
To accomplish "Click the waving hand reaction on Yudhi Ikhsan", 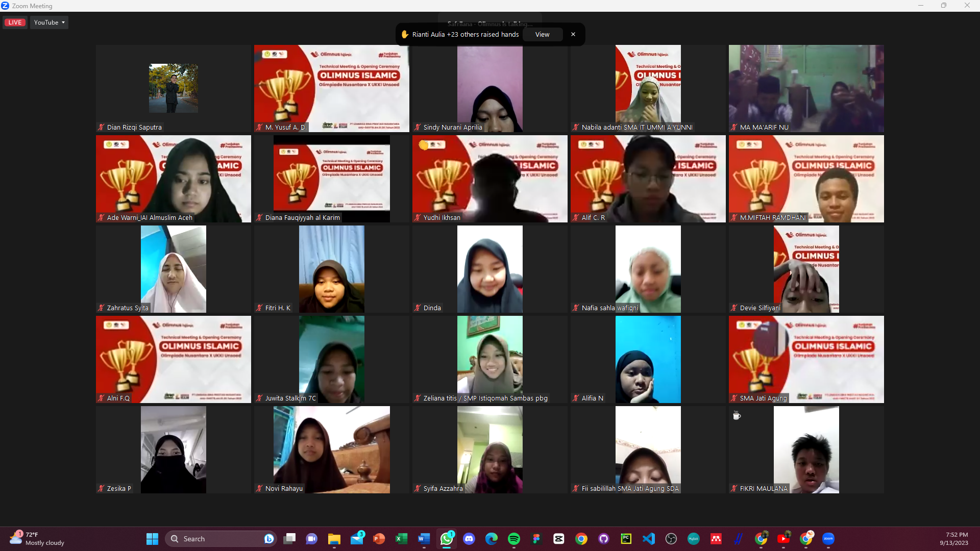I will pos(424,145).
